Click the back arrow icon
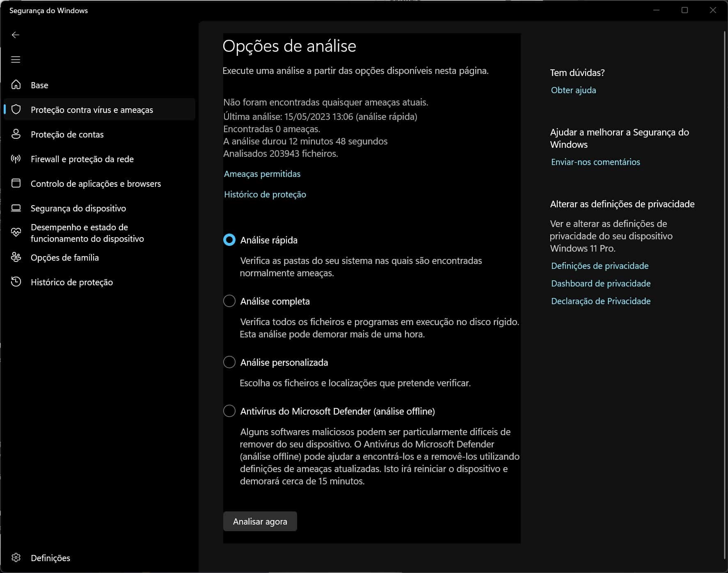The height and width of the screenshot is (573, 728). pyautogui.click(x=16, y=35)
